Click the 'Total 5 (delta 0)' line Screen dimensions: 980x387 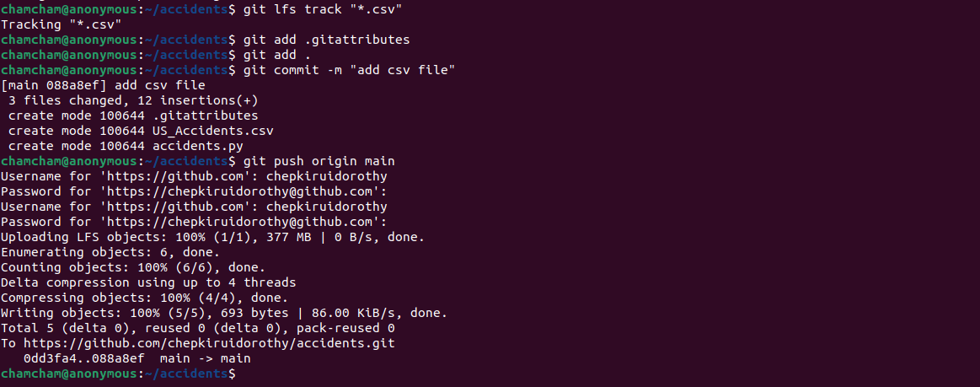198,328
